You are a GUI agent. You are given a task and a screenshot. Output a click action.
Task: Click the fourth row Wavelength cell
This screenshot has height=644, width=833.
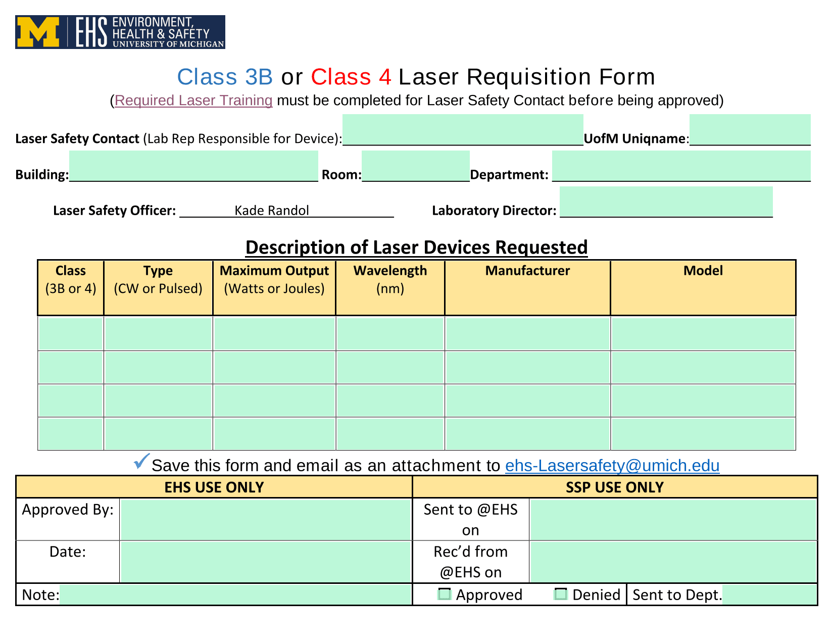(x=390, y=434)
